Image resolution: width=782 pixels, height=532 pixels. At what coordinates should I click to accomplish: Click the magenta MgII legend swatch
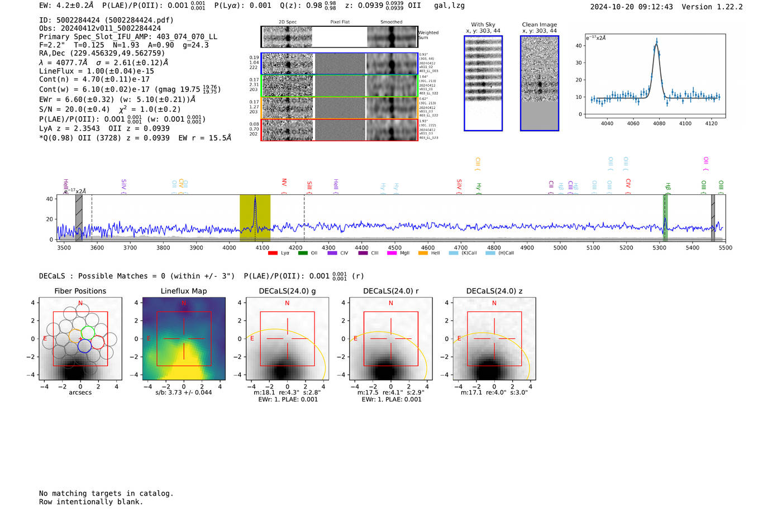pyautogui.click(x=393, y=253)
